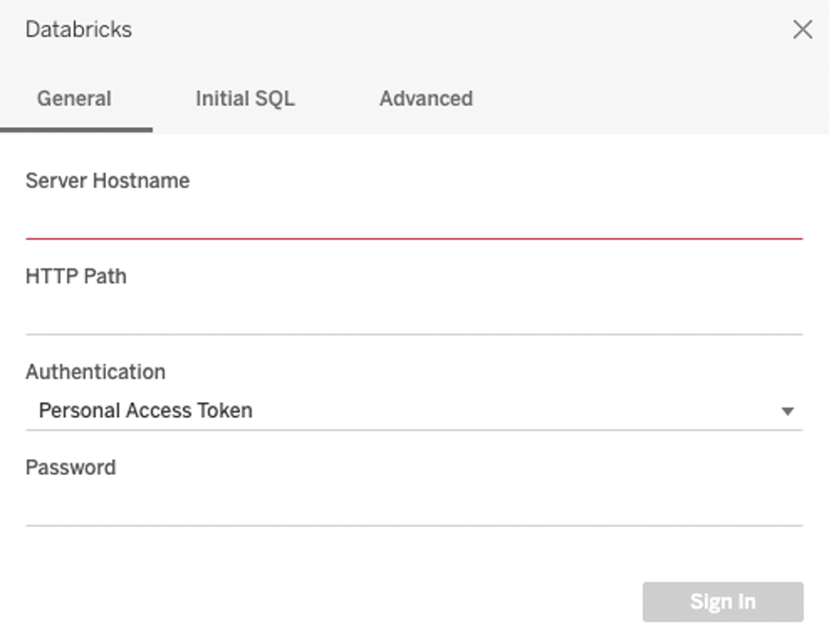Select the Personal Access Token combo box text

146,410
